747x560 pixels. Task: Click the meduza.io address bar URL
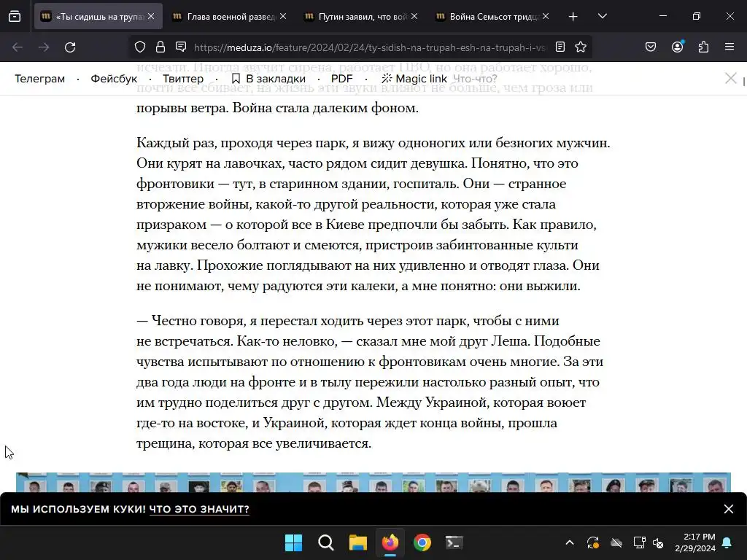click(370, 47)
